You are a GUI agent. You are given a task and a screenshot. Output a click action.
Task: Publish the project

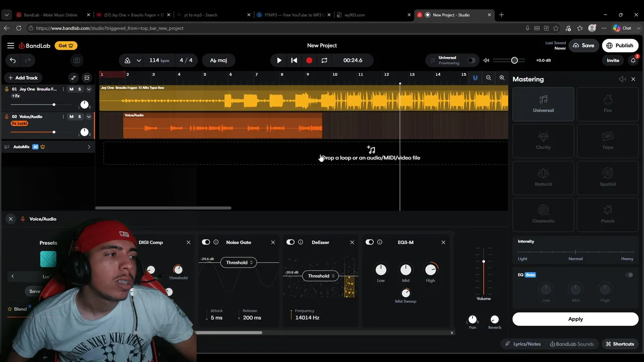tap(620, 46)
